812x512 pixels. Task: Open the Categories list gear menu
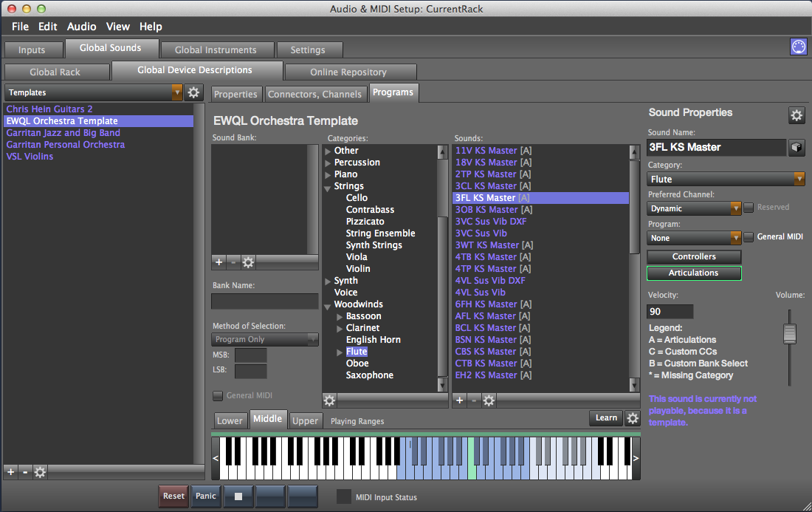tap(329, 400)
